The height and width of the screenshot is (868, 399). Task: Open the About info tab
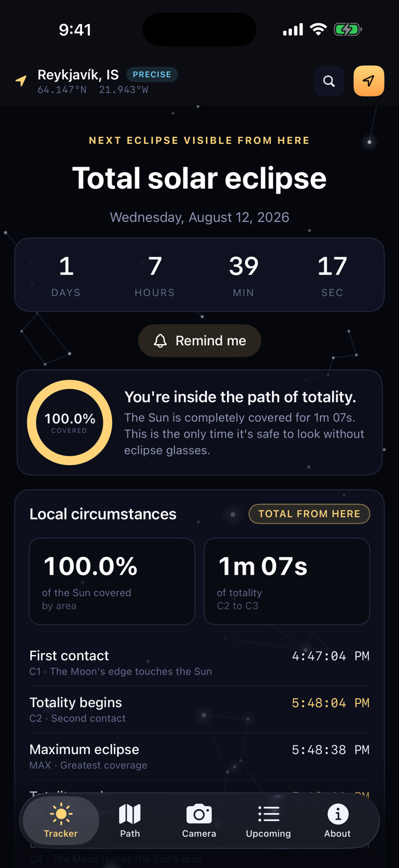(x=337, y=821)
